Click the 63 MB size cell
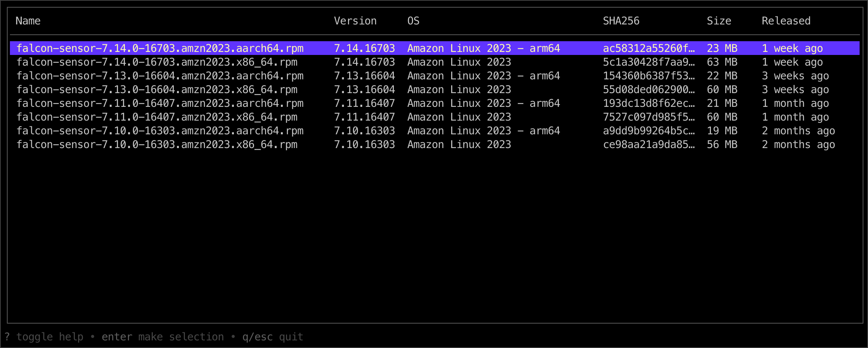 [722, 62]
